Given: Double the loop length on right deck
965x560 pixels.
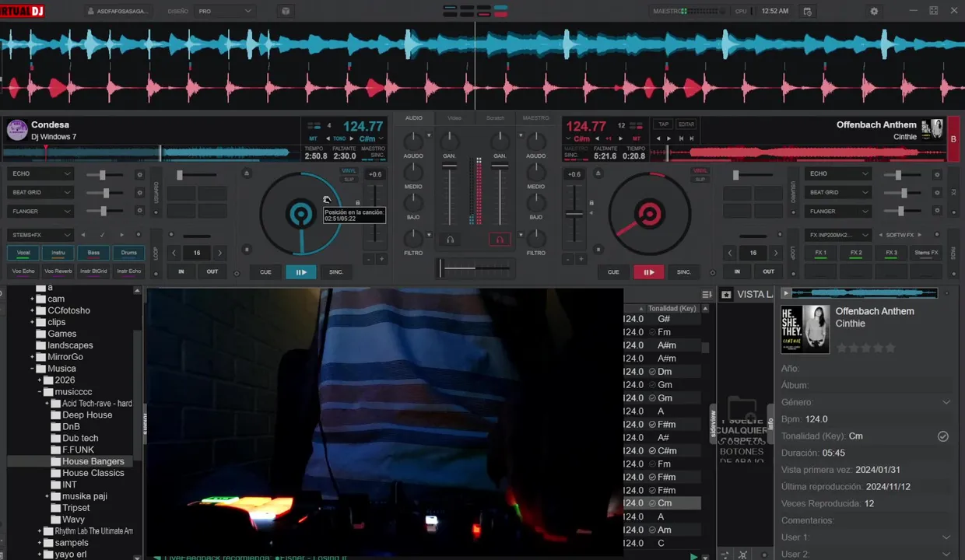Looking at the screenshot, I should click(775, 253).
